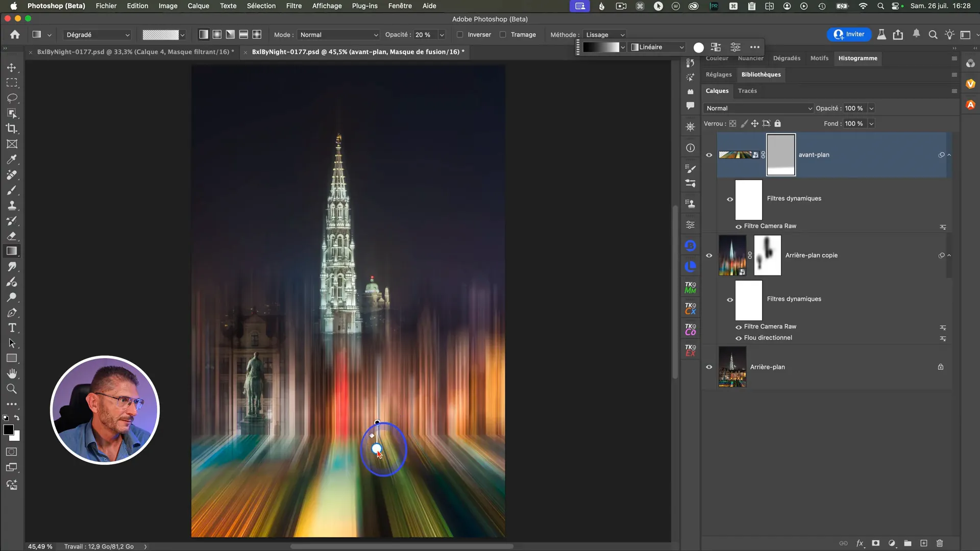The height and width of the screenshot is (551, 980).
Task: Select the Eraser tool
Action: coord(12,236)
